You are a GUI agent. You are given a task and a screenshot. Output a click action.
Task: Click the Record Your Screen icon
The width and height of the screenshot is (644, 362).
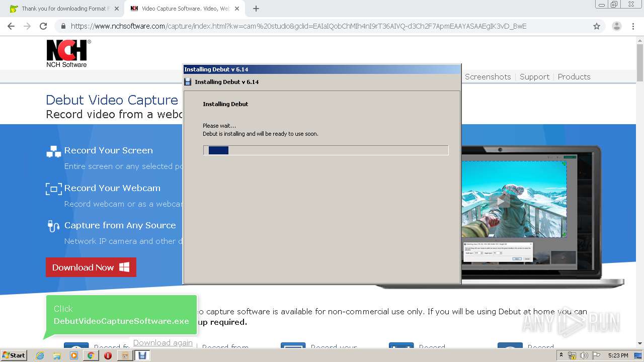[x=53, y=151]
